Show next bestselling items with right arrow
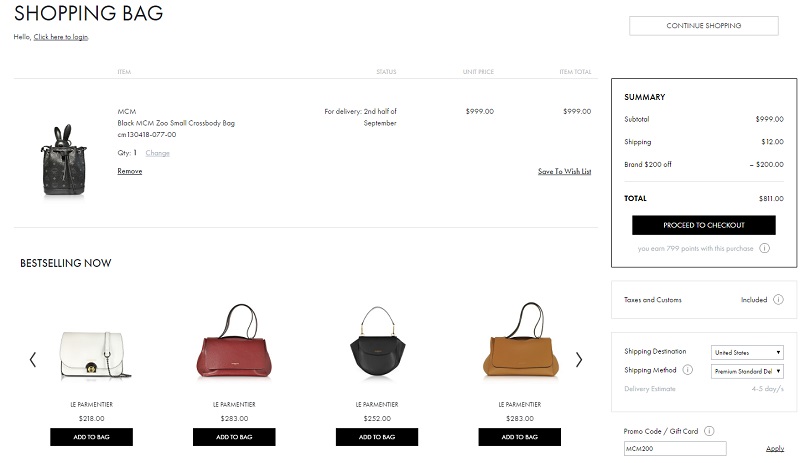This screenshot has height=463, width=800. 578,359
